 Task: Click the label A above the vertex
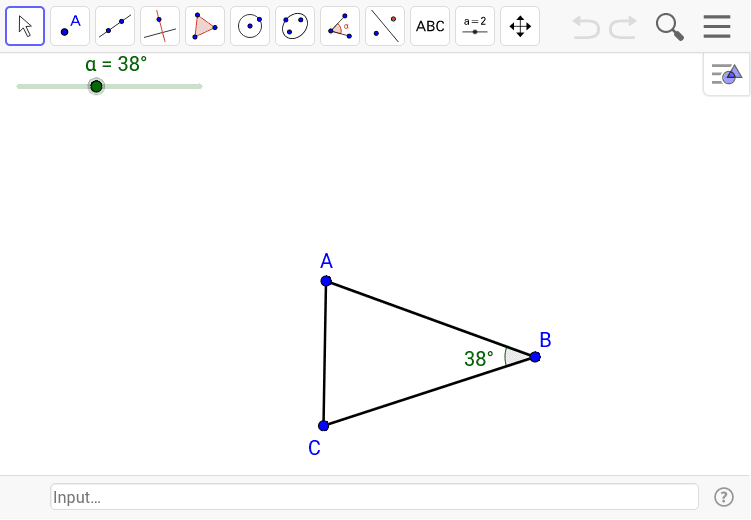(x=326, y=261)
